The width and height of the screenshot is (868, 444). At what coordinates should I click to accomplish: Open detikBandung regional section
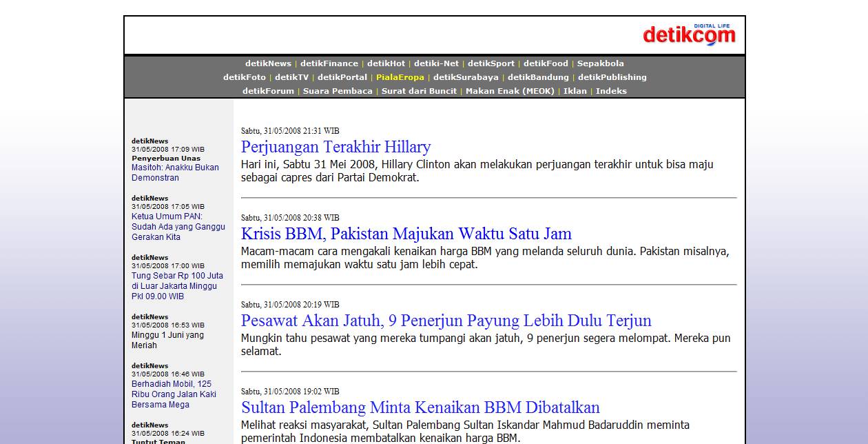538,77
